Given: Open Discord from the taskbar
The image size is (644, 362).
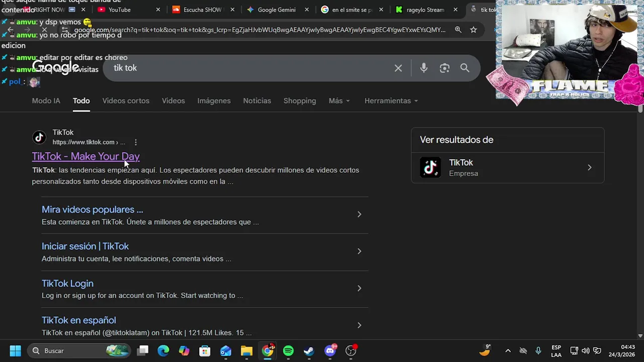Looking at the screenshot, I should coord(330,350).
